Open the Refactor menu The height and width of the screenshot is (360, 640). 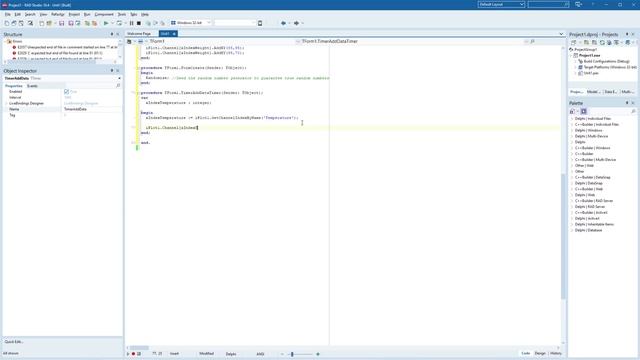click(58, 14)
